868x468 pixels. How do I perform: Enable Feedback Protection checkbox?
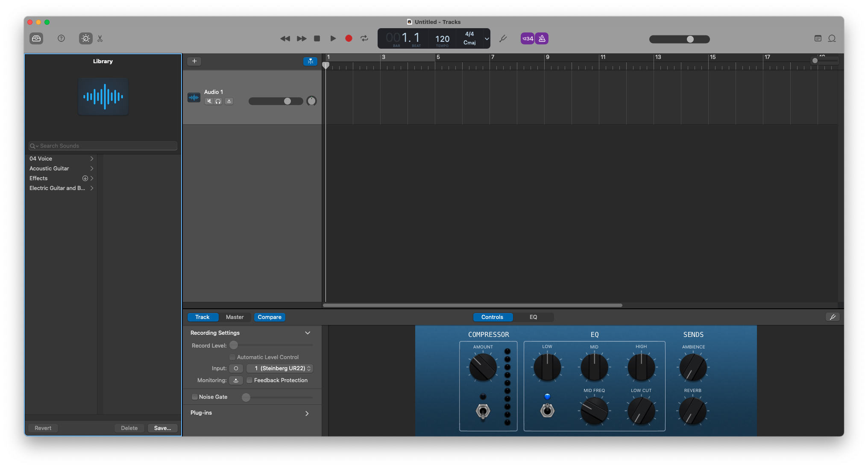click(x=249, y=380)
